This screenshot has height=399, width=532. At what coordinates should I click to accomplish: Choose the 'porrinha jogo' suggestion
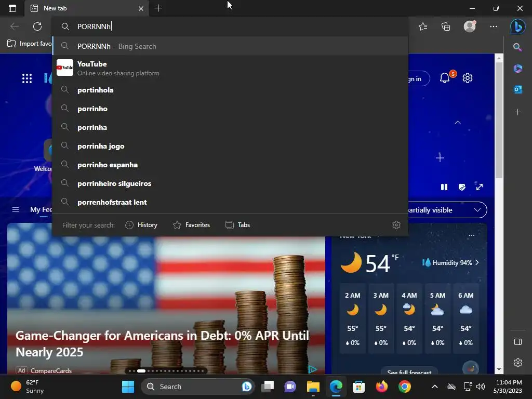pyautogui.click(x=230, y=146)
